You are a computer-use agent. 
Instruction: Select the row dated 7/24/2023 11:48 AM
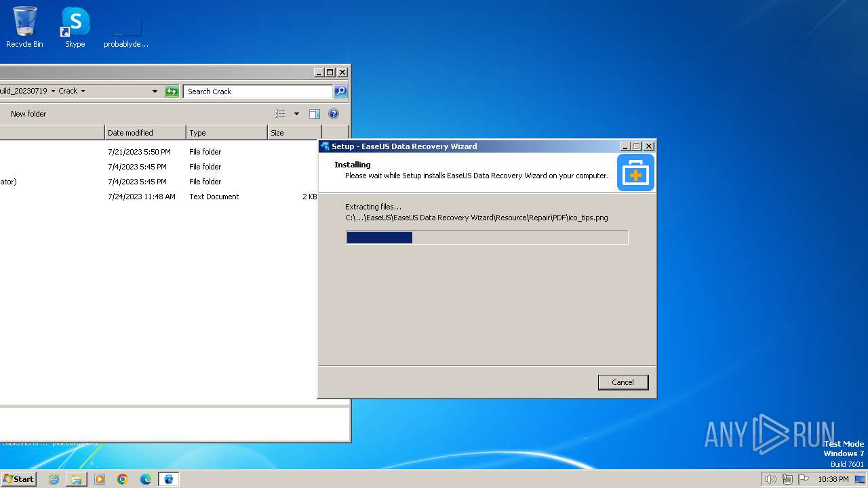click(159, 197)
